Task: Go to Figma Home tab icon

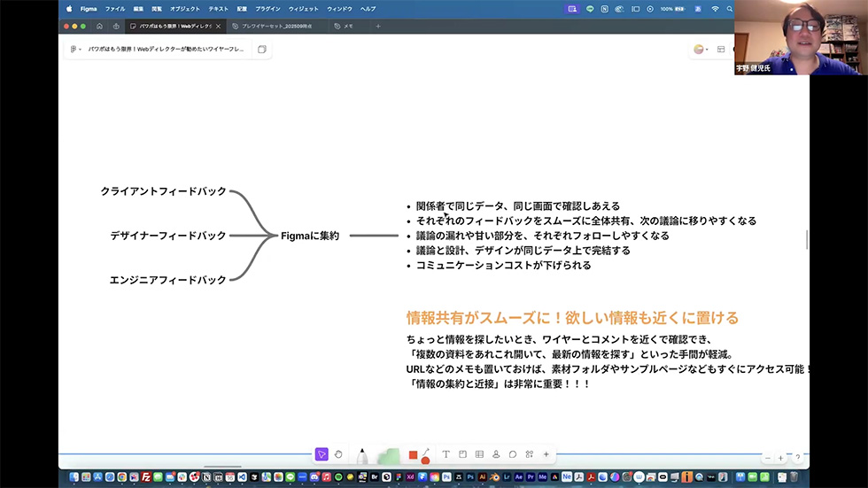Action: point(99,26)
